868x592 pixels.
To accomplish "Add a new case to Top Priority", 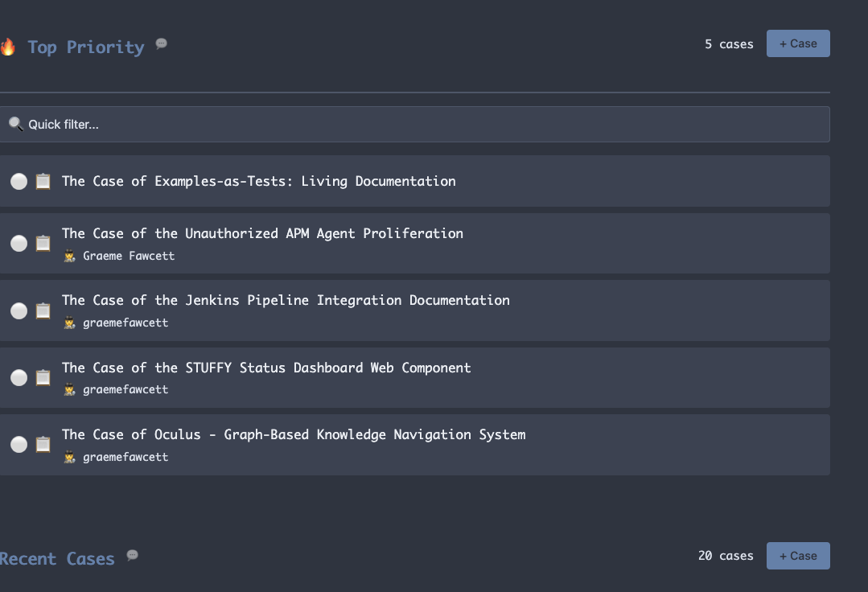I will pos(797,43).
